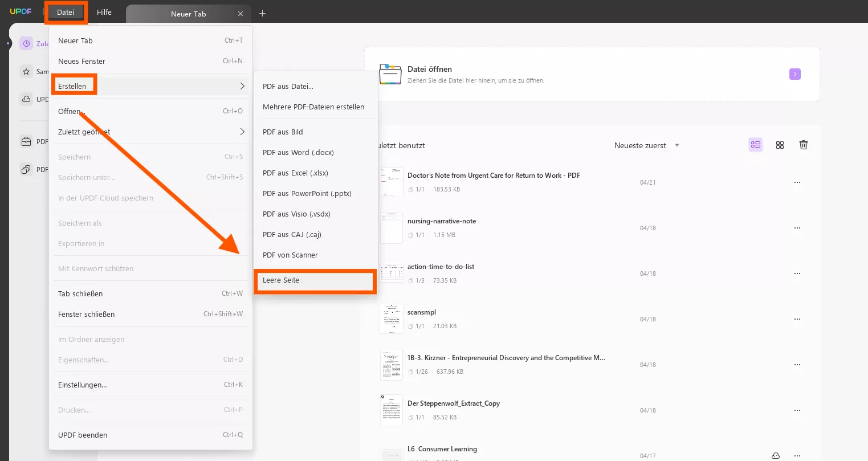Open more options for Der Steppenwolf_Extract_Copy

point(797,410)
